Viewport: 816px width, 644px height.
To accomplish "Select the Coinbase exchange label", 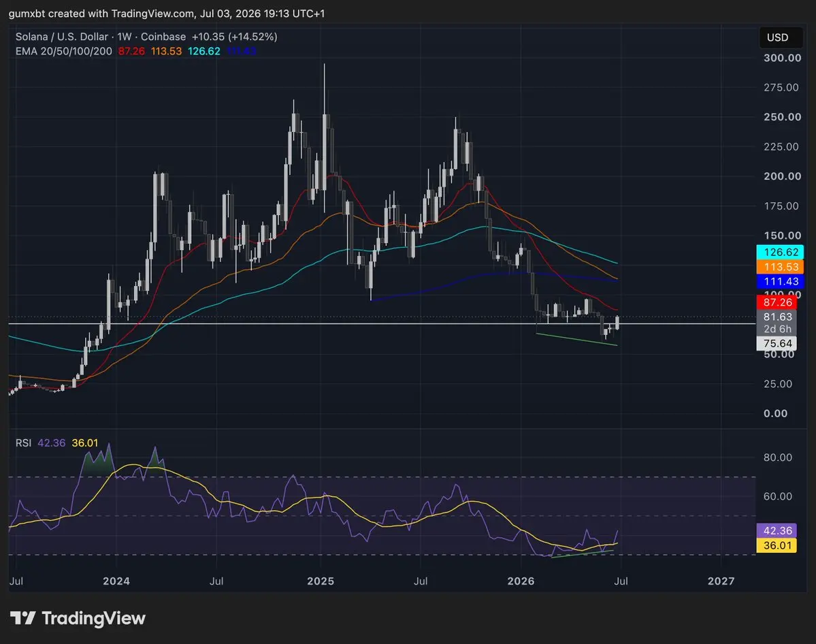I will click(163, 37).
